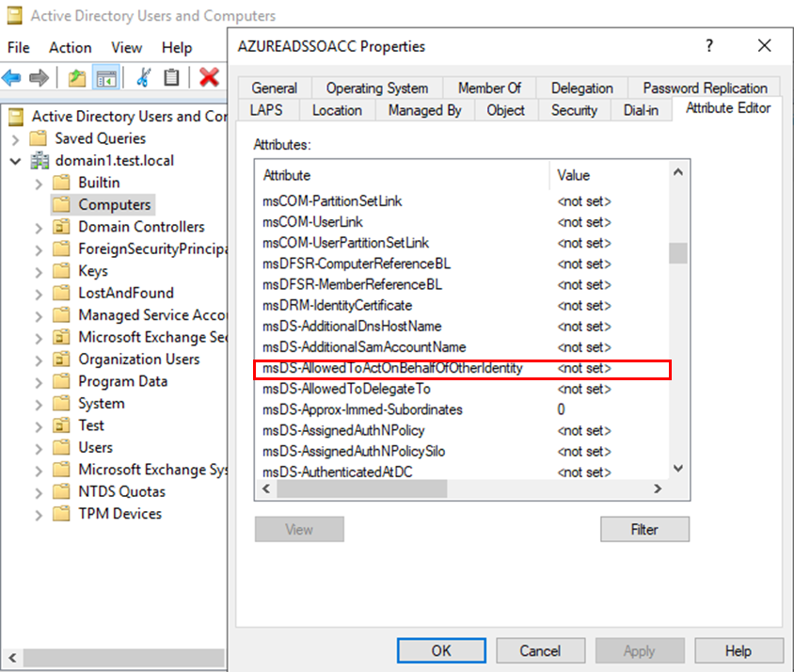The width and height of the screenshot is (794, 672).
Task: Click the Help question mark in Properties dialog
Action: (709, 46)
